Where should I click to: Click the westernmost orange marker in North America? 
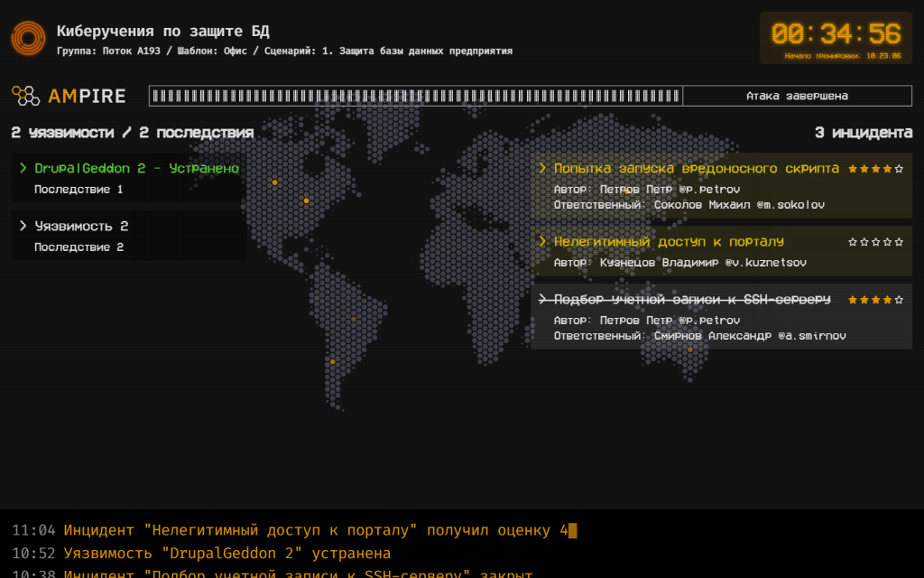(x=275, y=182)
